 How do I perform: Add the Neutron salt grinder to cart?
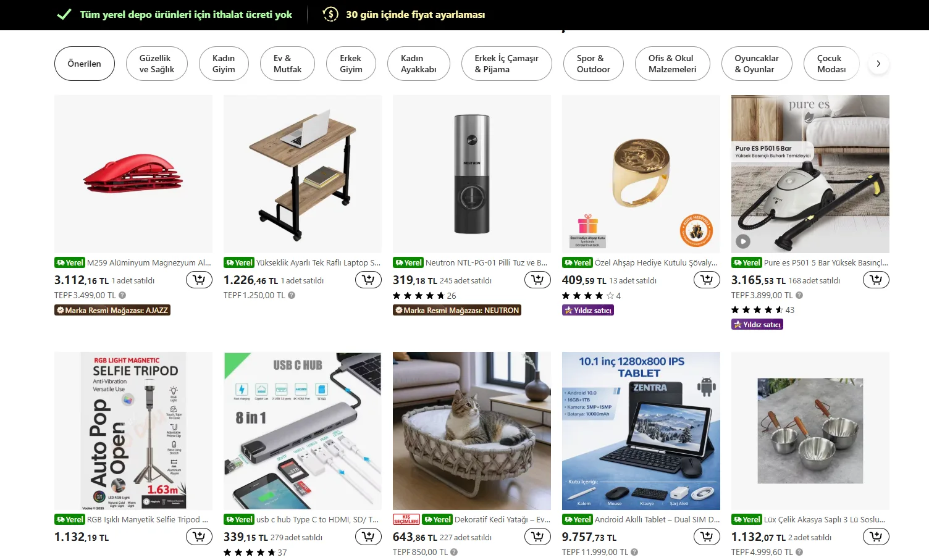[537, 280]
